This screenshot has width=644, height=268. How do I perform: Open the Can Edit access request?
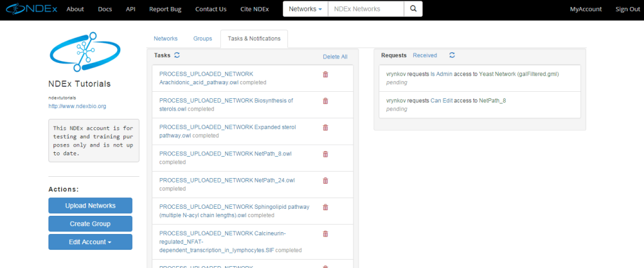(x=441, y=101)
